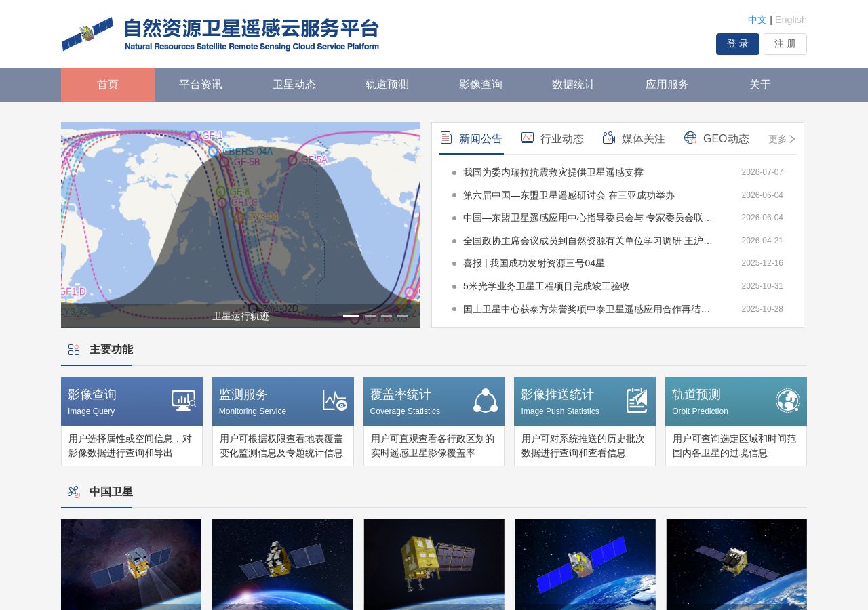This screenshot has height=610, width=868.
Task: Click date 2025-12-16 in news list
Action: click(762, 263)
